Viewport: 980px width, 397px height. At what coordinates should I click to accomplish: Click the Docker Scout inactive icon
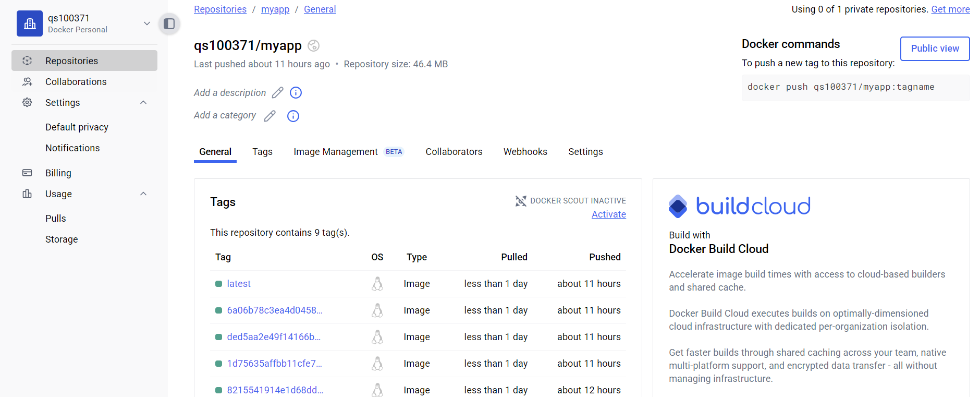(x=521, y=201)
